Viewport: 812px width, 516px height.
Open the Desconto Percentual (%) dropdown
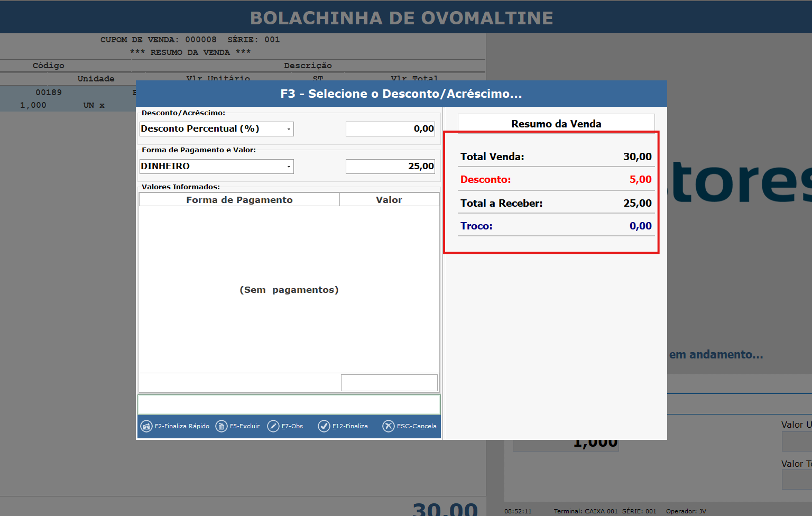click(x=289, y=129)
